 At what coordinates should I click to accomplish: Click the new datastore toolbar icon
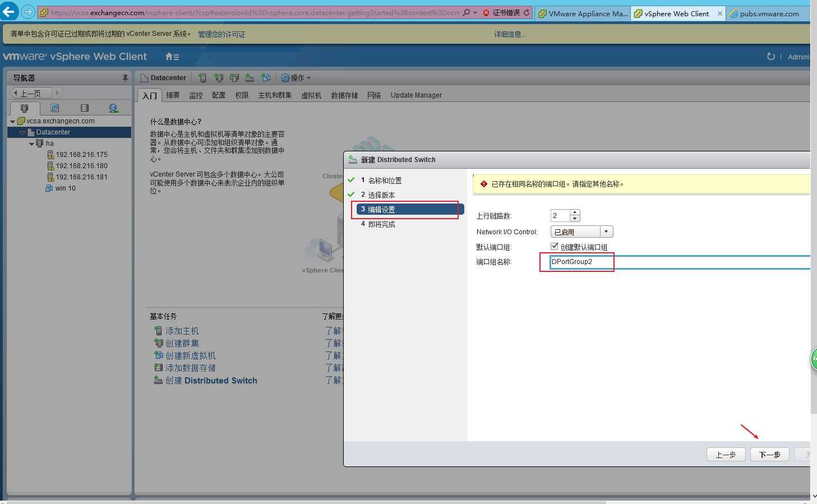[x=234, y=78]
